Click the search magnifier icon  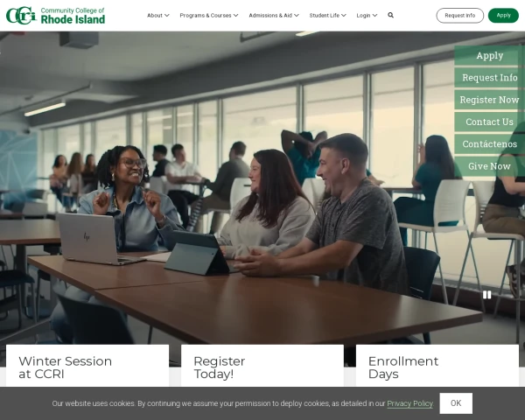coord(390,15)
